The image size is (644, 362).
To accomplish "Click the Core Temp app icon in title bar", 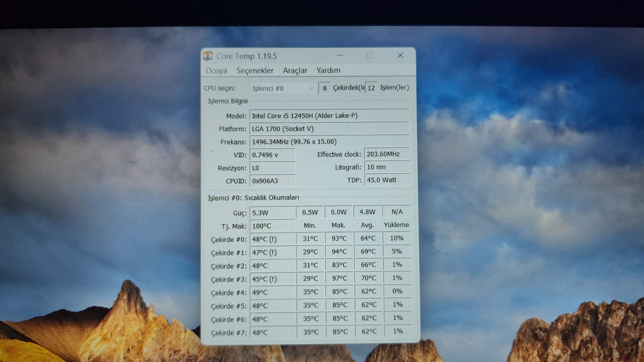I will click(x=208, y=56).
